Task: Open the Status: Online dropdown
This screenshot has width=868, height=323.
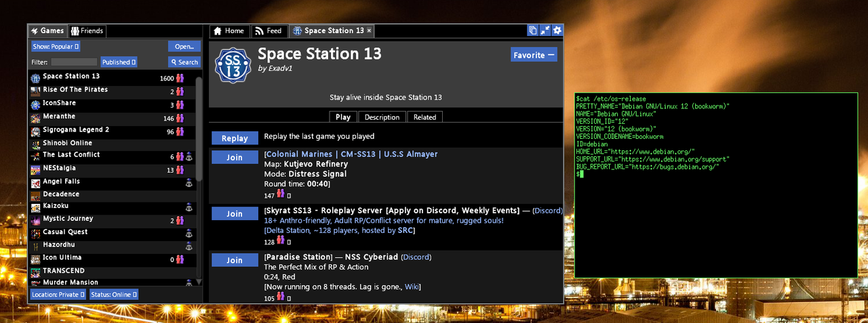Action: 113,295
